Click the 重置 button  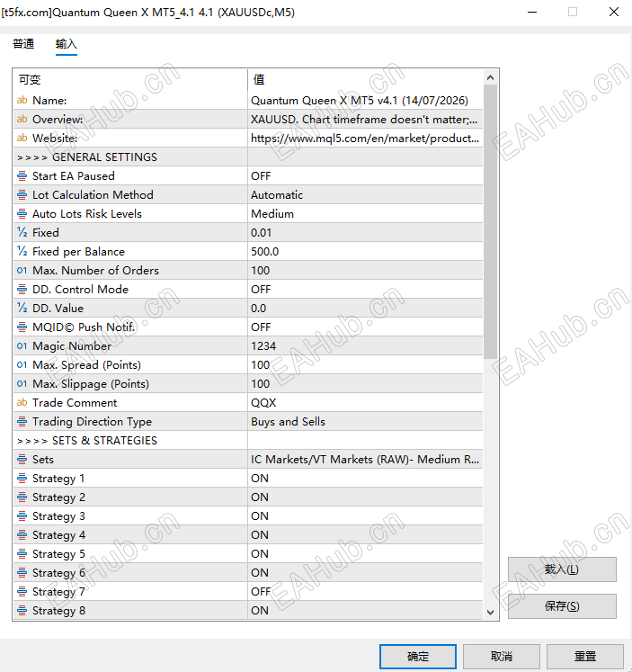coord(585,656)
